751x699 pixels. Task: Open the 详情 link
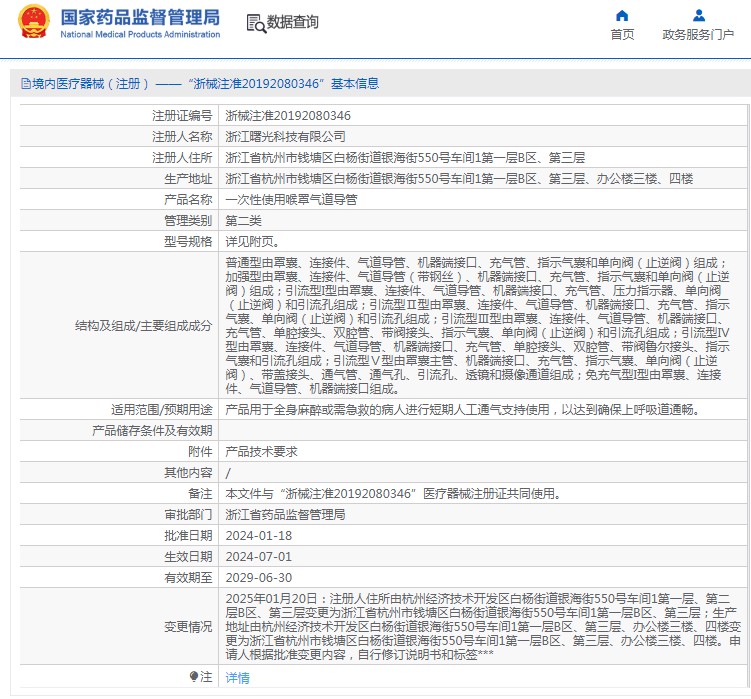[x=238, y=677]
